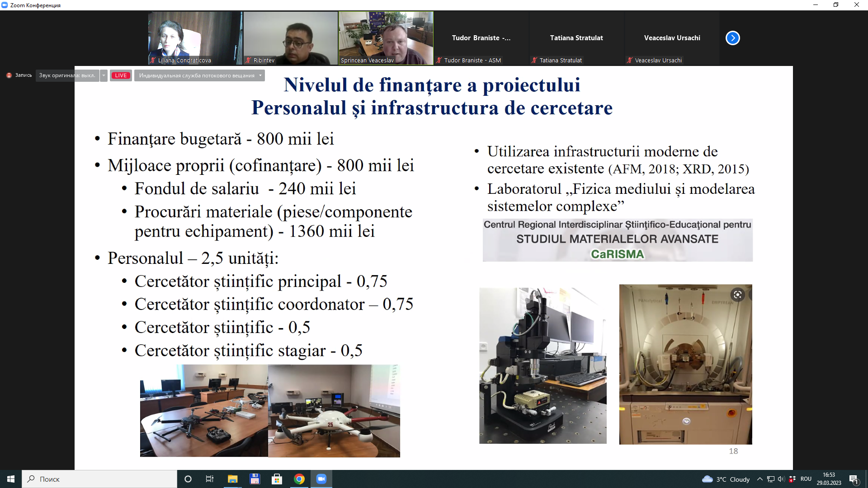Minimize the Zoom conference window
The image size is (868, 488).
tap(816, 5)
